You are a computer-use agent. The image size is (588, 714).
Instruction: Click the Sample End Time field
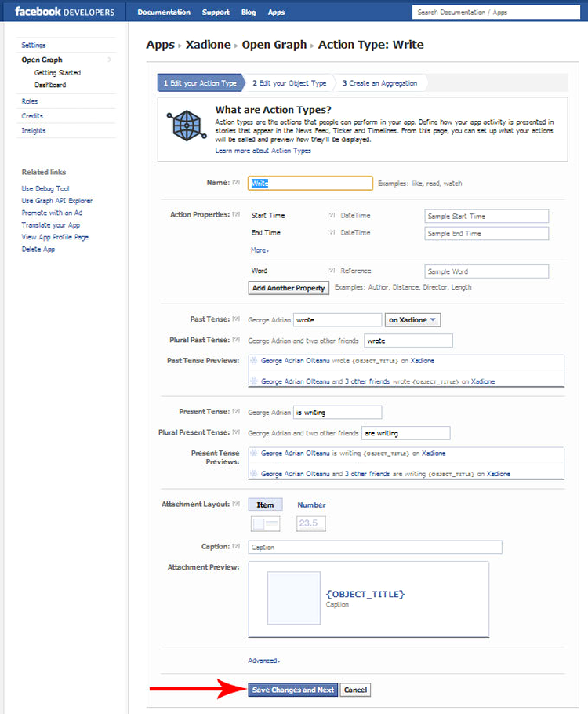[x=487, y=233]
